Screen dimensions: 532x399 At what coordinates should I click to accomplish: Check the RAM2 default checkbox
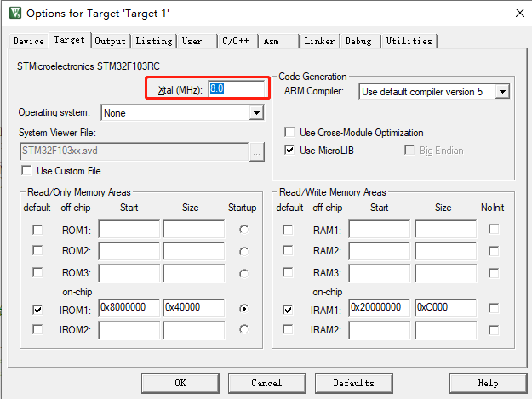click(x=288, y=250)
